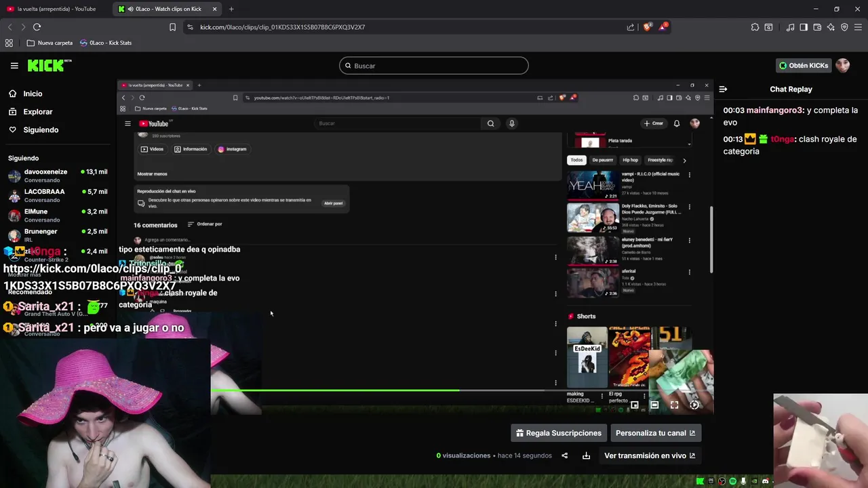
Task: Click the share page icon in address bar
Action: point(631,27)
